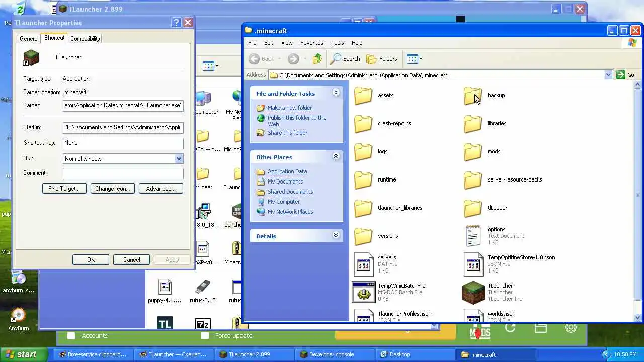Switch to the General tab in TLauncher Properties
Viewport: 644px width, 362px height.
29,39
